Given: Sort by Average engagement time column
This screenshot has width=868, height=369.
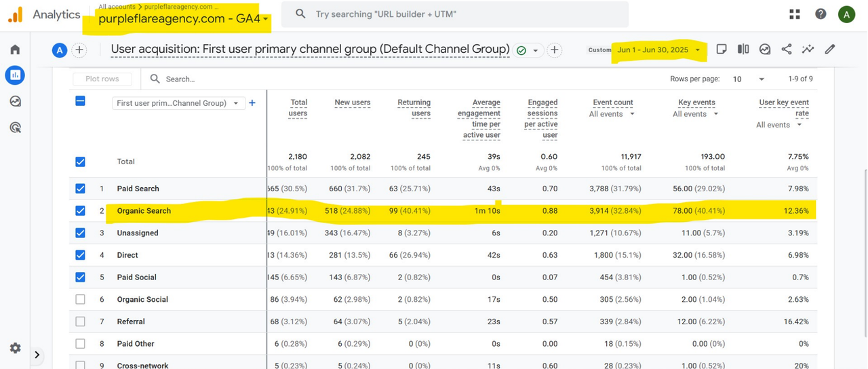Looking at the screenshot, I should pos(479,119).
